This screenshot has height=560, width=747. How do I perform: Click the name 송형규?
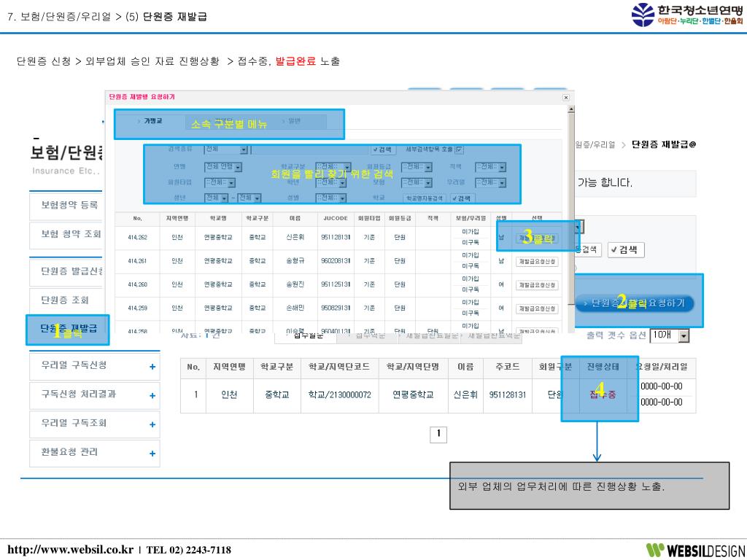(x=295, y=261)
